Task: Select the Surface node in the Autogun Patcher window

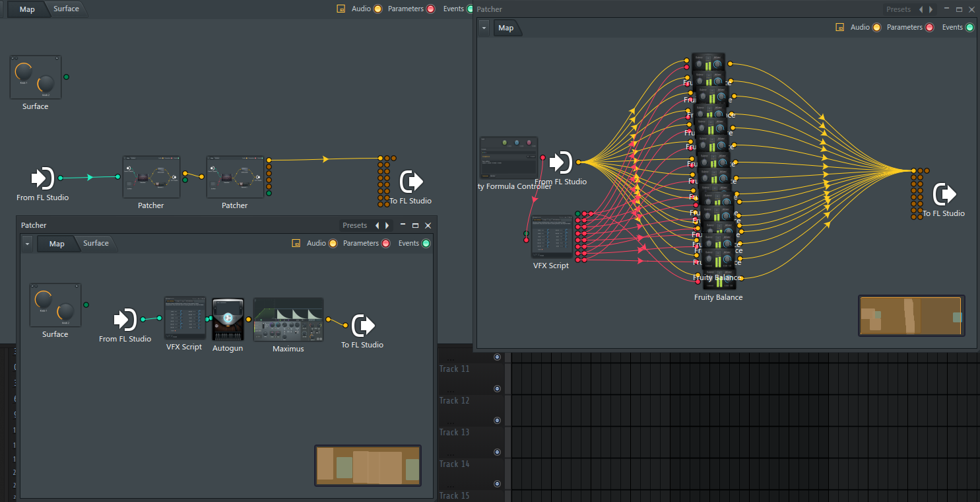Action: (x=55, y=305)
